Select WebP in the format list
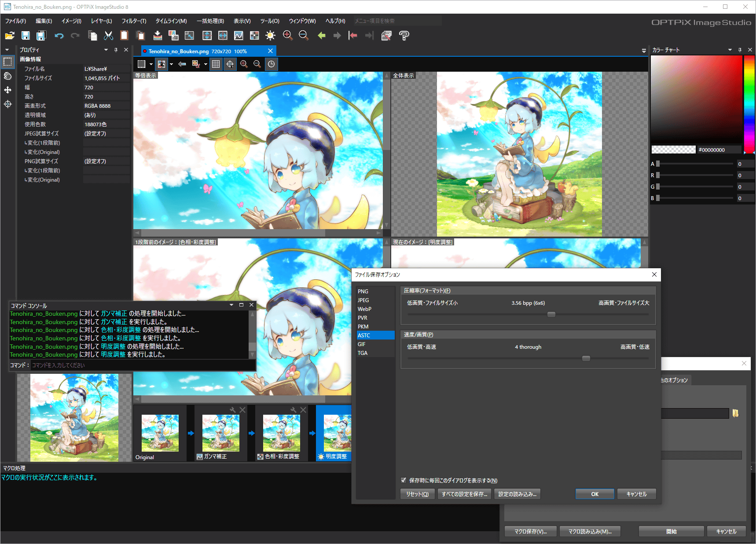Viewport: 756px width, 544px height. (375, 309)
